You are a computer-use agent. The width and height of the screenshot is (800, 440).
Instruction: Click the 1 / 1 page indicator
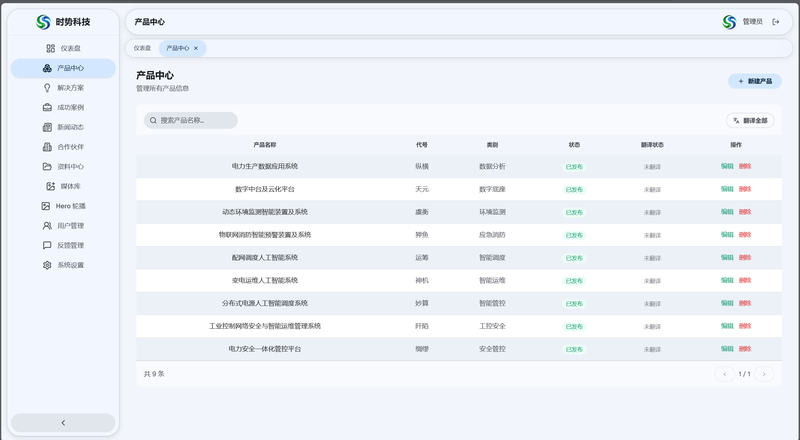click(744, 374)
